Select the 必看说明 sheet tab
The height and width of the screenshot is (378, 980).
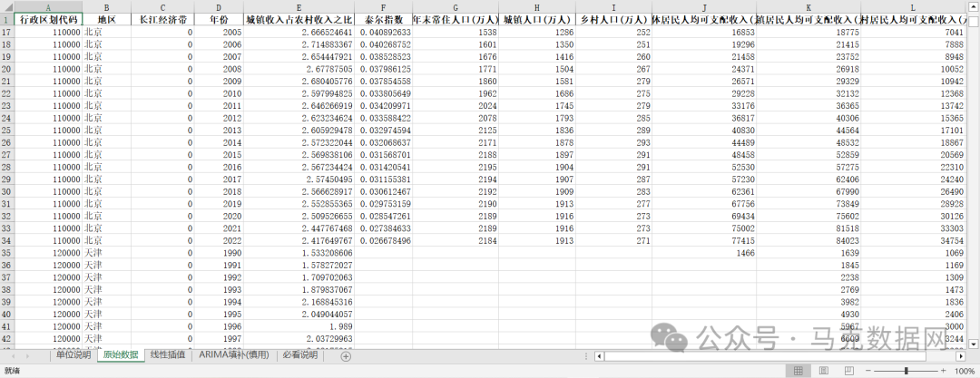coord(301,356)
